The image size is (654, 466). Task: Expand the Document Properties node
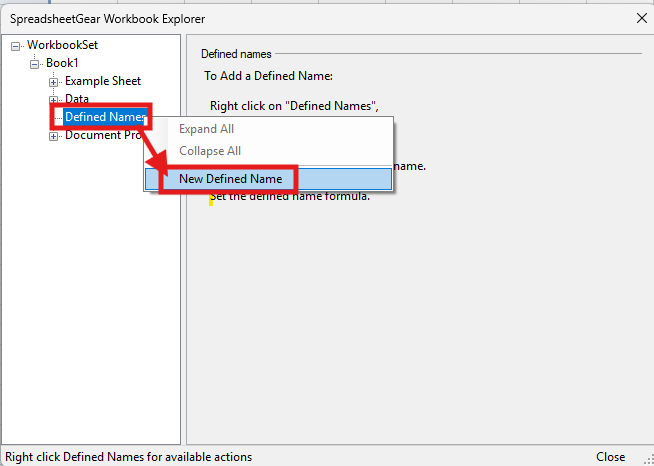[x=53, y=136]
